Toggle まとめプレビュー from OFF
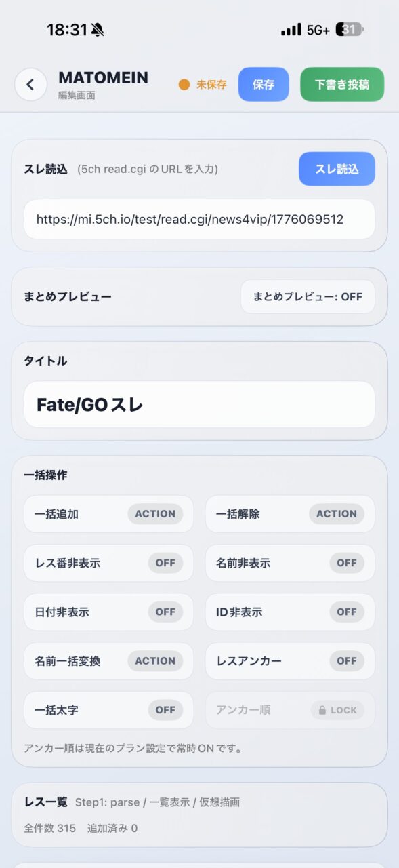The image size is (399, 868). pos(308,297)
